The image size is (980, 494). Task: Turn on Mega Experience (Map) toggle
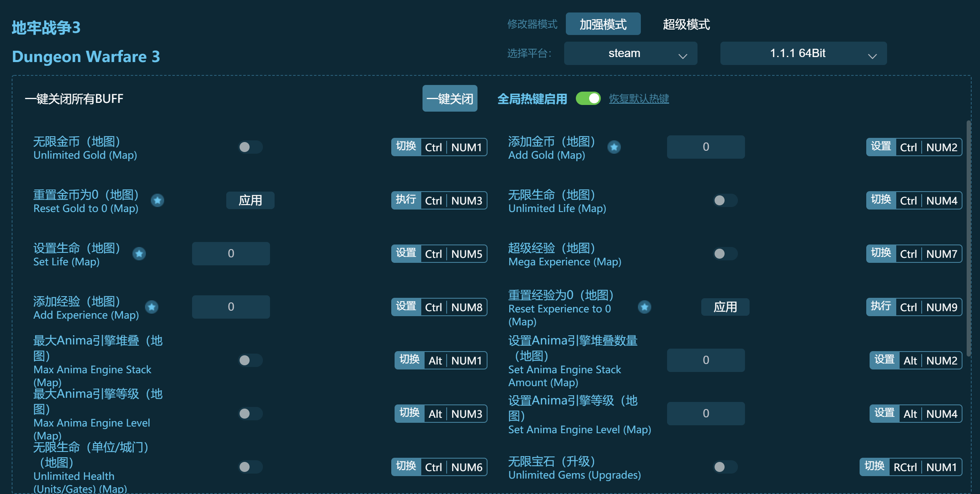point(725,254)
